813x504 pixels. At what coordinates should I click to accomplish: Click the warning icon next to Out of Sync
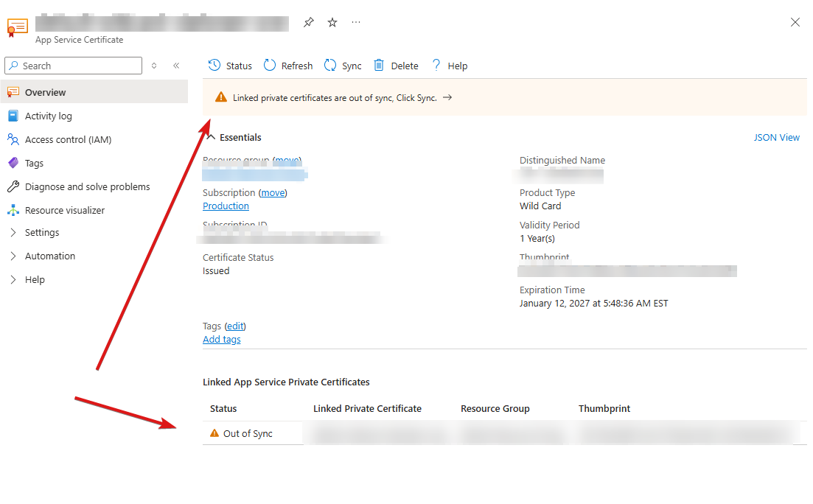click(214, 433)
